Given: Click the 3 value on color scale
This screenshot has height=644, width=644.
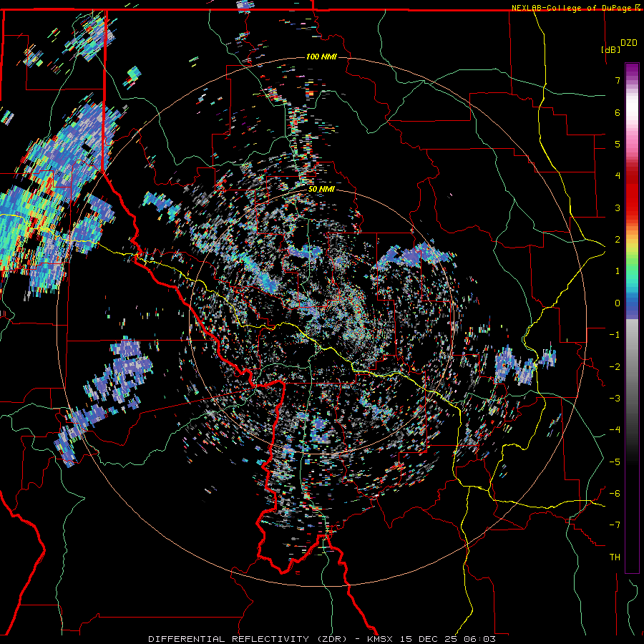Looking at the screenshot, I should (x=618, y=208).
